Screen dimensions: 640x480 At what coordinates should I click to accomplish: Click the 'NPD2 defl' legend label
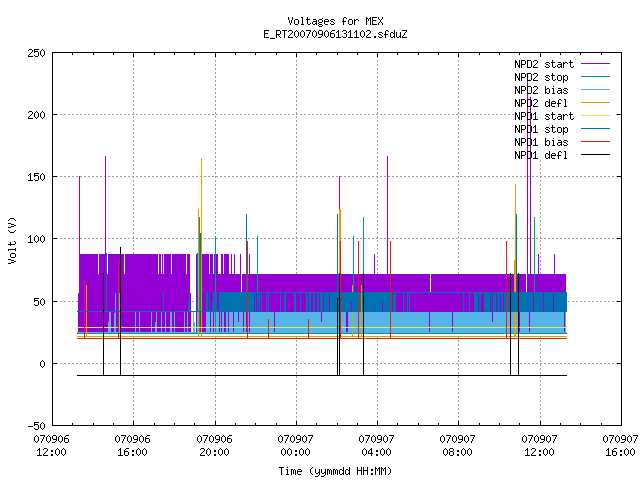pyautogui.click(x=541, y=103)
